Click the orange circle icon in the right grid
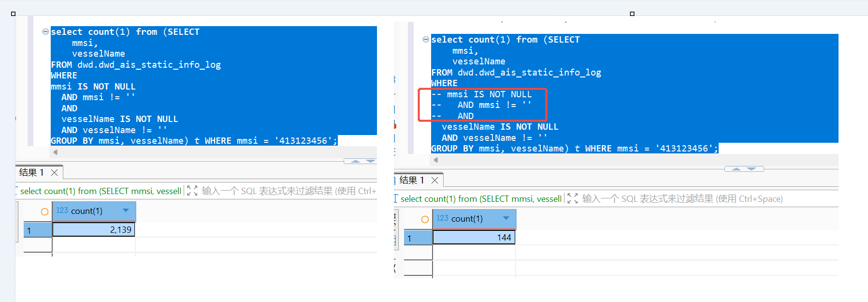Image resolution: width=868 pixels, height=302 pixels. click(x=425, y=219)
